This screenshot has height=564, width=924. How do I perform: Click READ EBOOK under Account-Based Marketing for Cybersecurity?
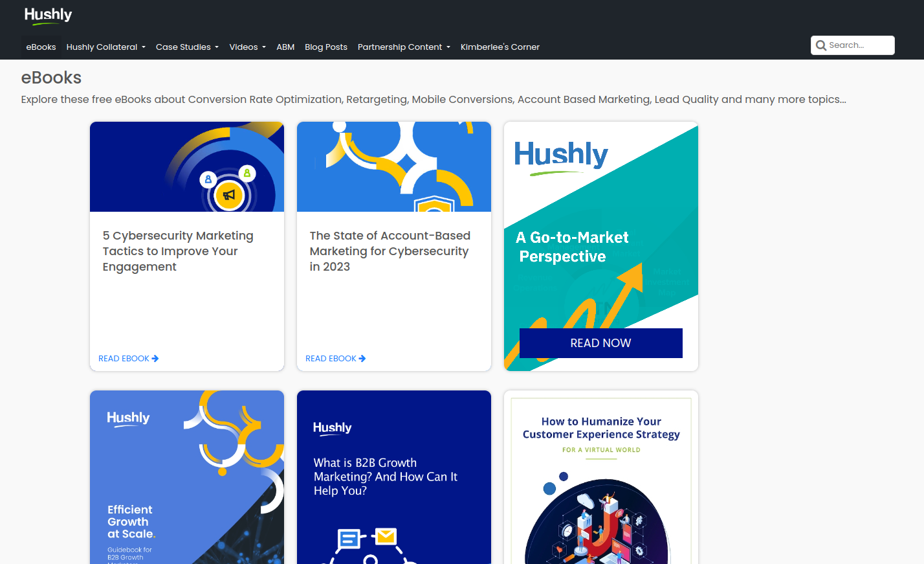point(335,358)
